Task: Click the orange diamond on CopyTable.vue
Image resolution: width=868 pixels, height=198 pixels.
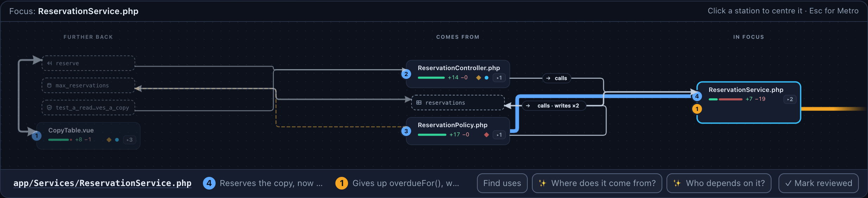Action: pos(109,140)
